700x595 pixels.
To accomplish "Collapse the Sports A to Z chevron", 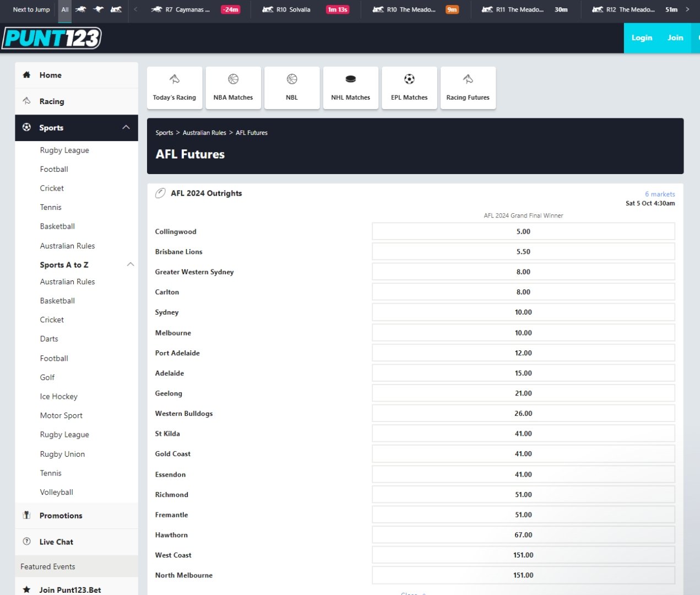I will click(x=131, y=264).
